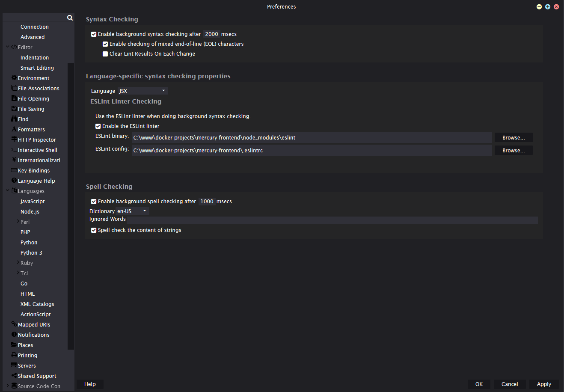Enable Clear Lint Results On Each Change

[x=105, y=53]
